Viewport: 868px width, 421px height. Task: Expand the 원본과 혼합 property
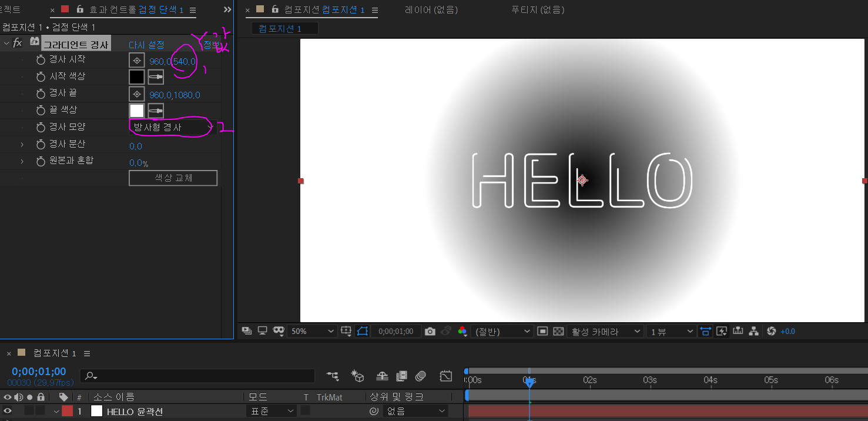pyautogui.click(x=22, y=161)
